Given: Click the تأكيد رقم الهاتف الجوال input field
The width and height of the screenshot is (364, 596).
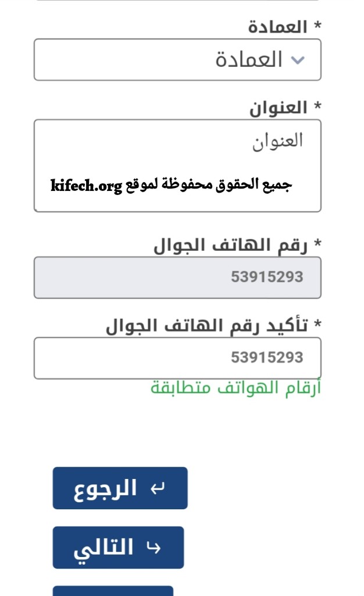Looking at the screenshot, I should click(x=177, y=358).
